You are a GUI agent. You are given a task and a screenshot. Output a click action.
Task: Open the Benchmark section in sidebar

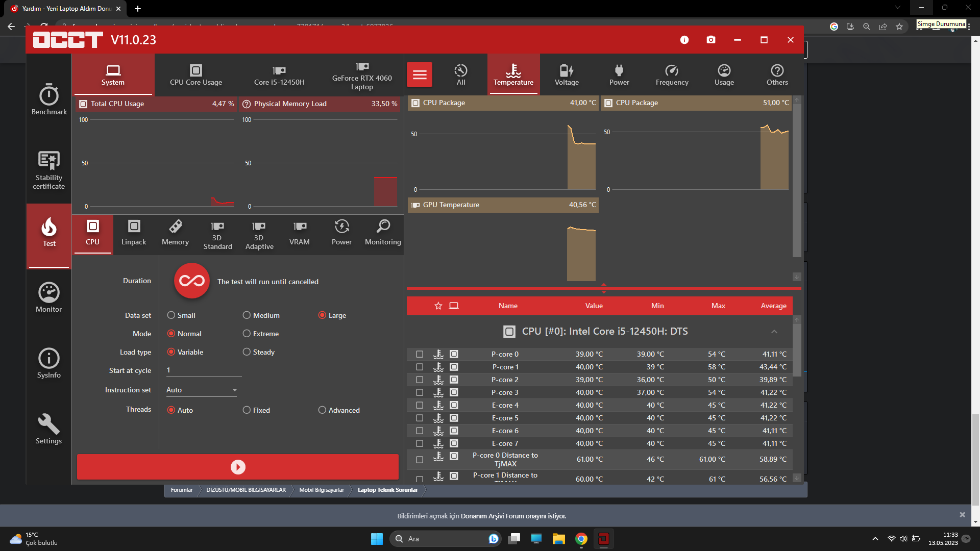[x=49, y=99]
